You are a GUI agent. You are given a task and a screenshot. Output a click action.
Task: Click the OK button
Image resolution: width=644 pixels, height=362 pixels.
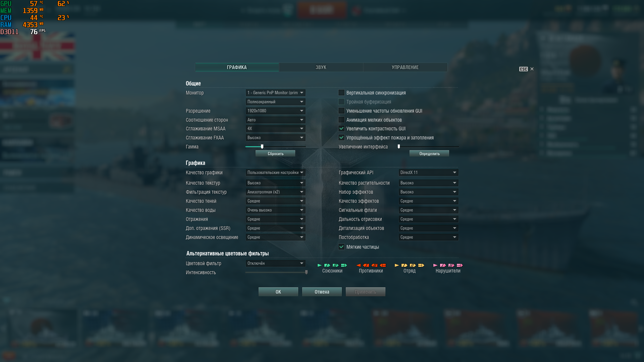tap(278, 292)
